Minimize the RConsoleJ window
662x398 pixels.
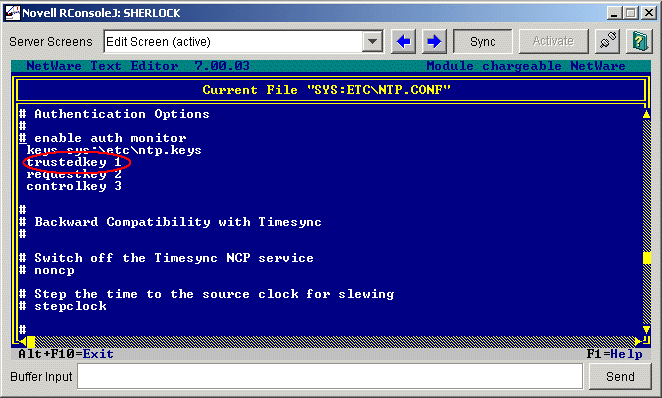tap(614, 13)
